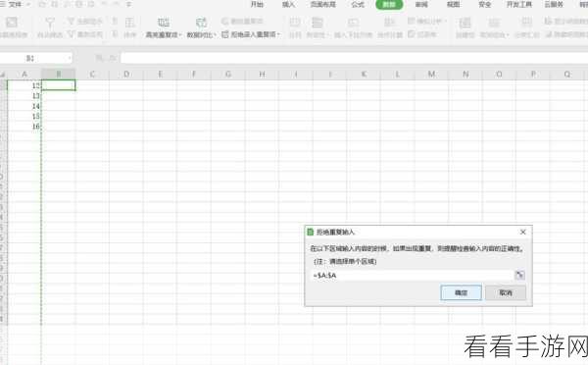Switch to the 安全 tab
Viewport: 588px width, 365px height.
point(484,5)
